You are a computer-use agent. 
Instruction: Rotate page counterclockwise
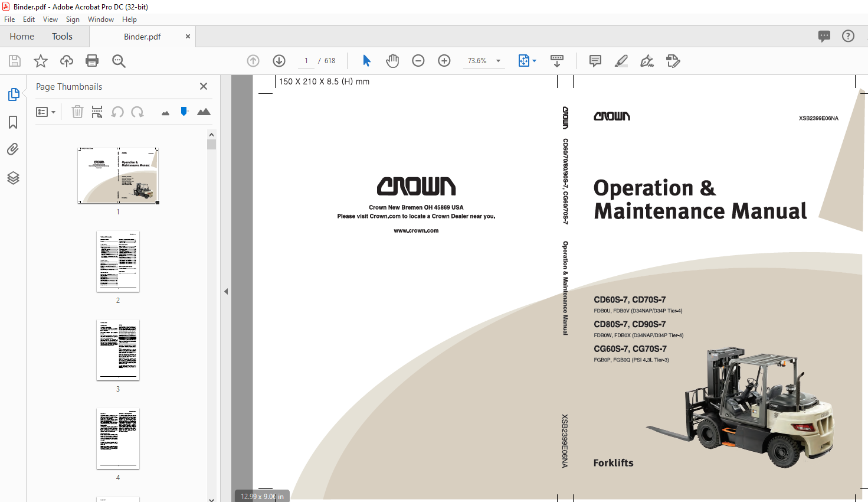tap(117, 112)
